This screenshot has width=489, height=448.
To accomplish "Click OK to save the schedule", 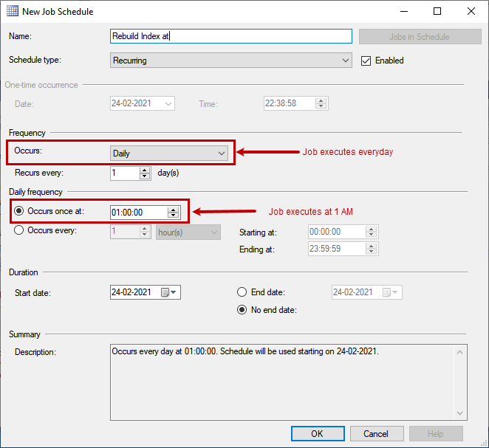I will pyautogui.click(x=317, y=433).
